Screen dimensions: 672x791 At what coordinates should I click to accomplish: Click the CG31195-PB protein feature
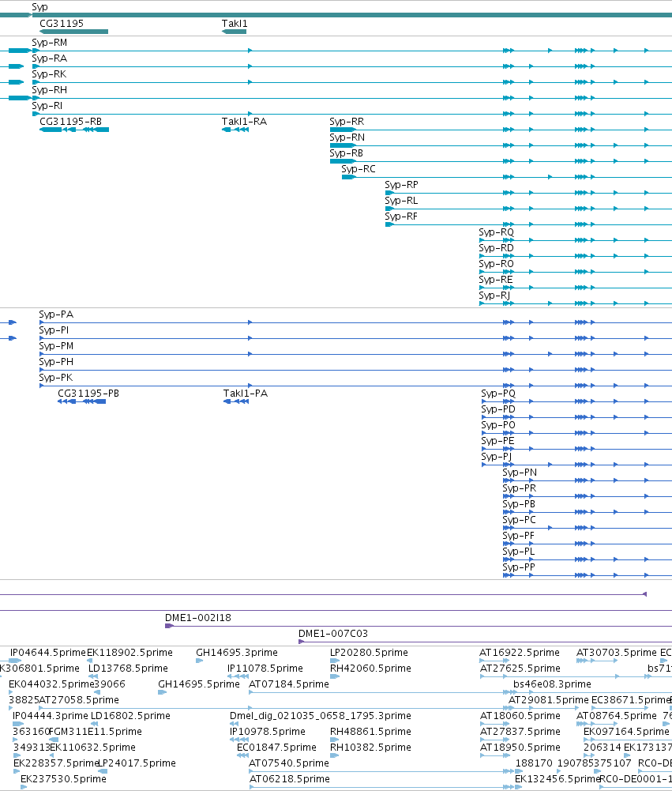[x=81, y=401]
